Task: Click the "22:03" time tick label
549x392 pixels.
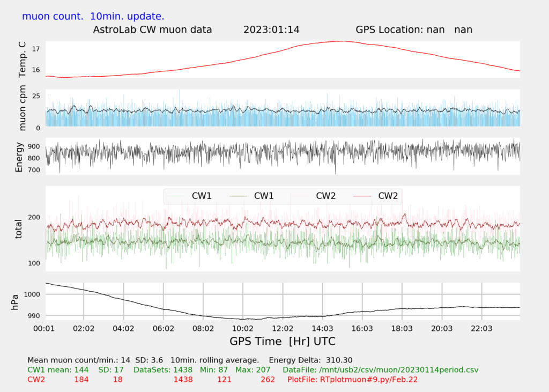Action: [x=481, y=329]
